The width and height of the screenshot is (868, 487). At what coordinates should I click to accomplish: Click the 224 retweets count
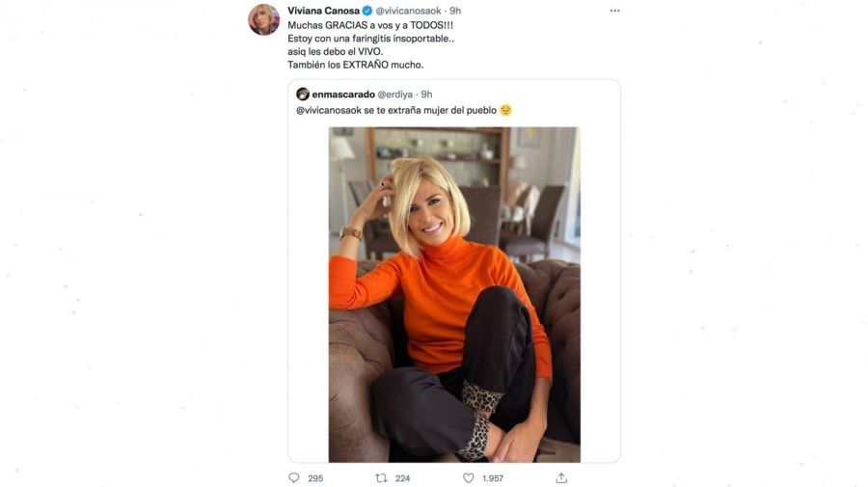pos(402,478)
